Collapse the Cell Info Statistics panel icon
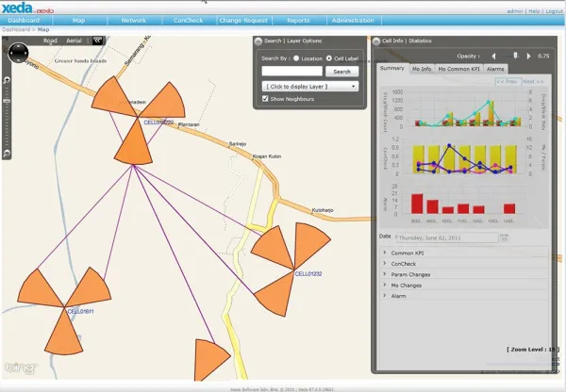This screenshot has width=566, height=392. click(x=375, y=41)
